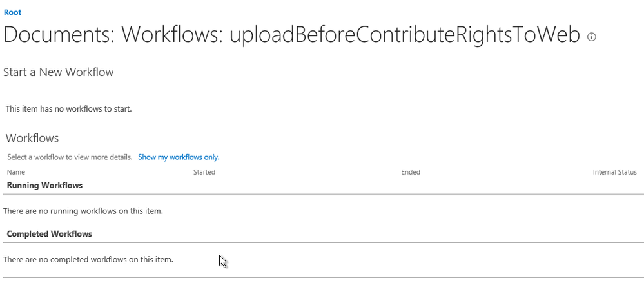This screenshot has width=644, height=283.
Task: Click 'Select a workflow to view more details' text
Action: point(70,157)
